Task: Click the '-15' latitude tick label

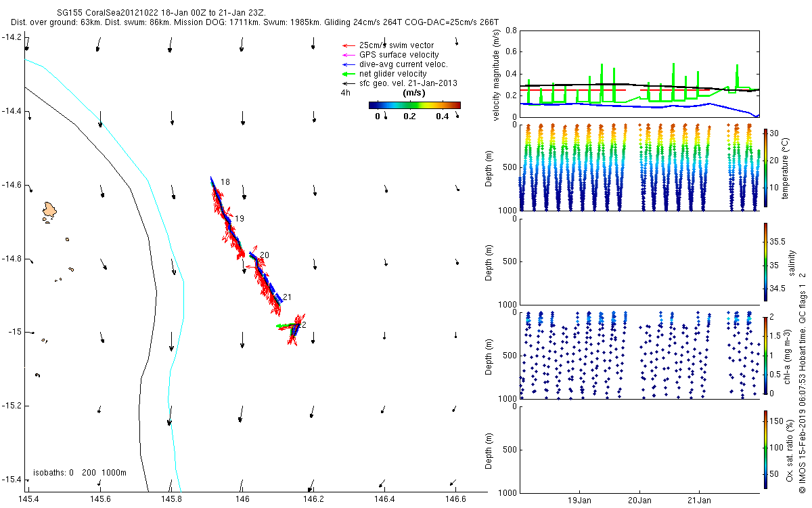Action: tap(16, 333)
